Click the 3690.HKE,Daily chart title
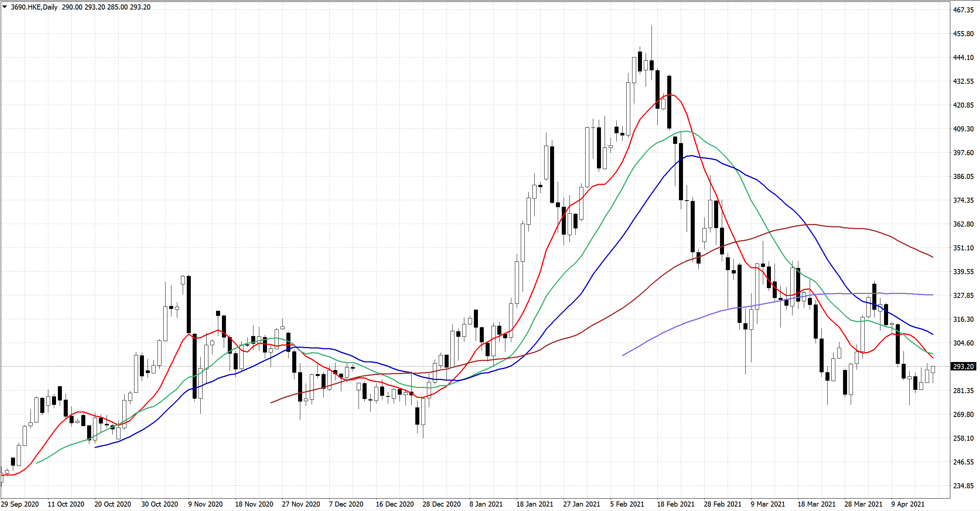The height and width of the screenshot is (511, 980). 34,7
